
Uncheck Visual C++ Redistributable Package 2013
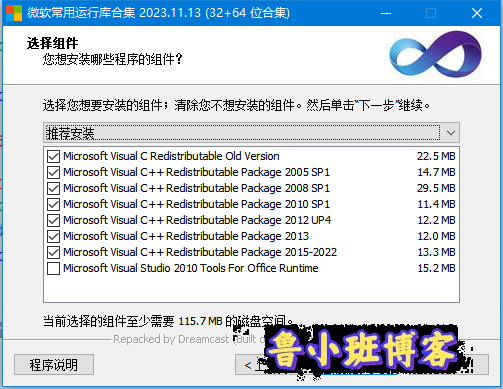[x=53, y=236]
